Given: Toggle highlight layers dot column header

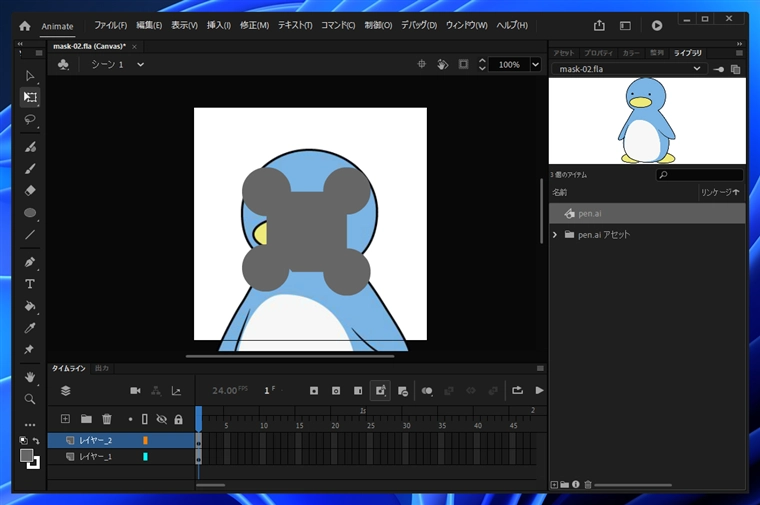Looking at the screenshot, I should 130,419.
